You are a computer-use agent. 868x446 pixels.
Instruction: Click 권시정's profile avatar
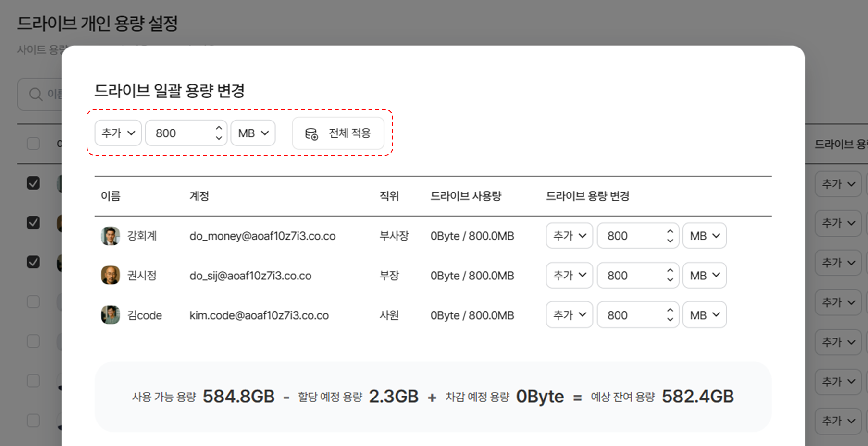pos(110,276)
